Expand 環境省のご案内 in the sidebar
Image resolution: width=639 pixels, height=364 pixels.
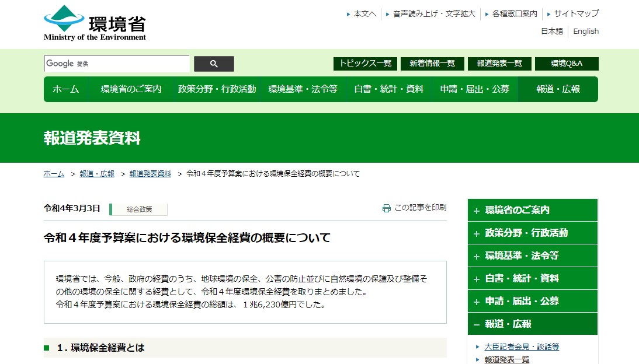coord(532,210)
